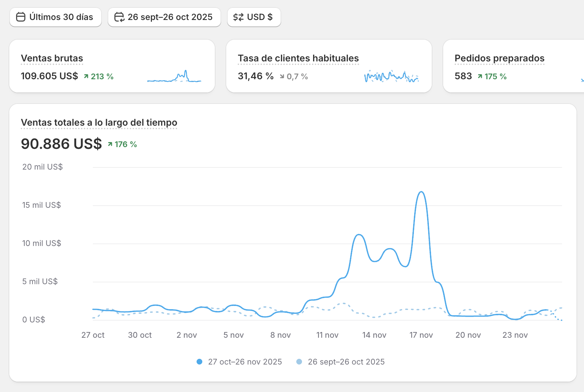The image size is (584, 392).
Task: Click the calendar icon beside Últimos 30 días
Action: coord(21,17)
